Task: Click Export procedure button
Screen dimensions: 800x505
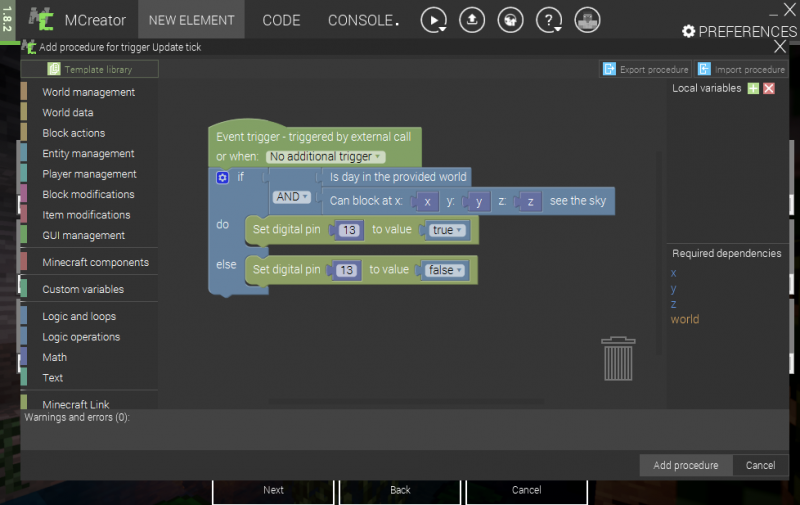Action: pyautogui.click(x=645, y=69)
